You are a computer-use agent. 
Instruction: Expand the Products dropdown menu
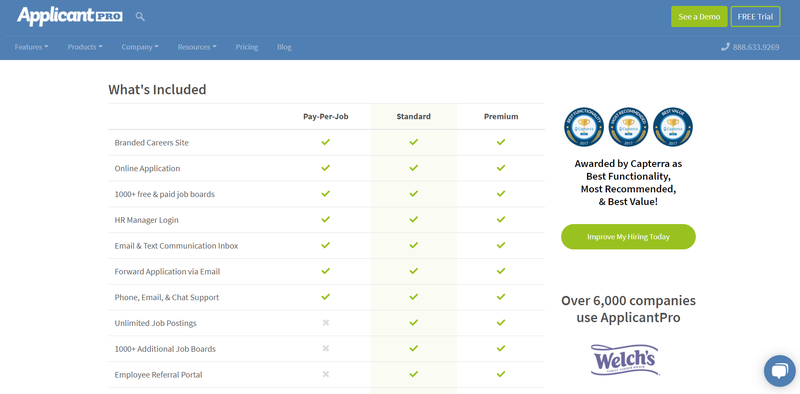[85, 47]
